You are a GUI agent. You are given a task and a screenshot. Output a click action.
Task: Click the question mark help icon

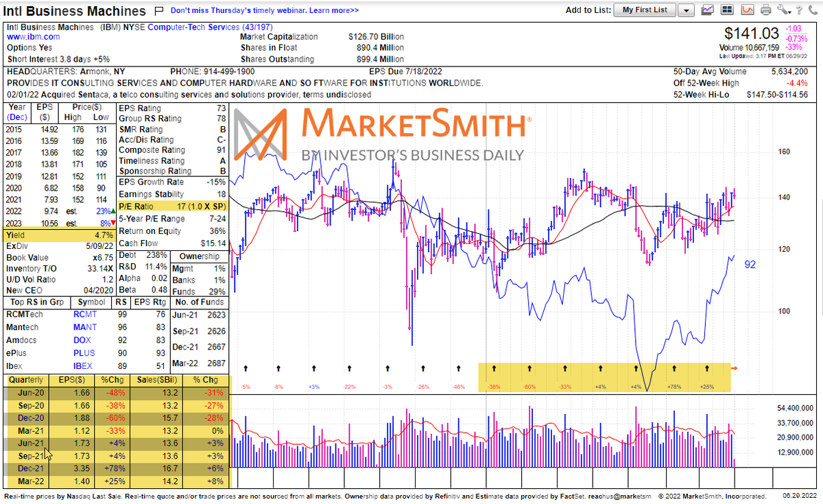pyautogui.click(x=800, y=10)
